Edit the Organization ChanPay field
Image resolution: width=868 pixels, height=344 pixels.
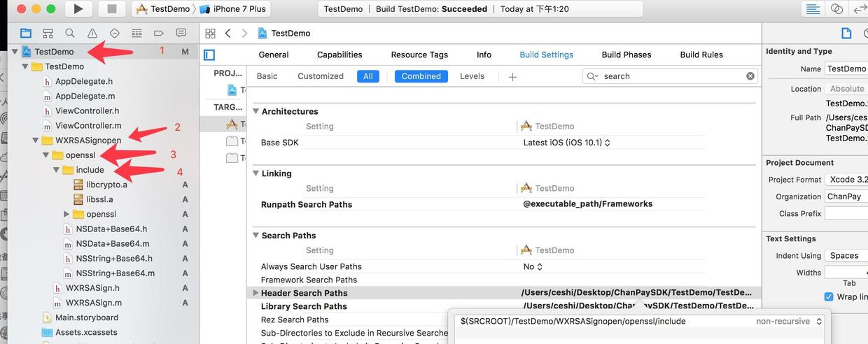point(846,196)
